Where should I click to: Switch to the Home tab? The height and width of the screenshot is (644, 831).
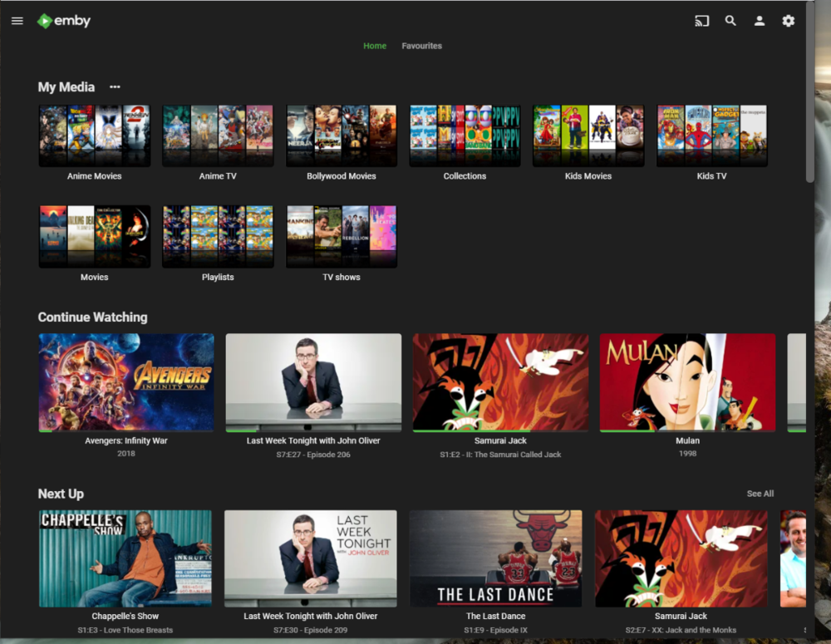(375, 46)
